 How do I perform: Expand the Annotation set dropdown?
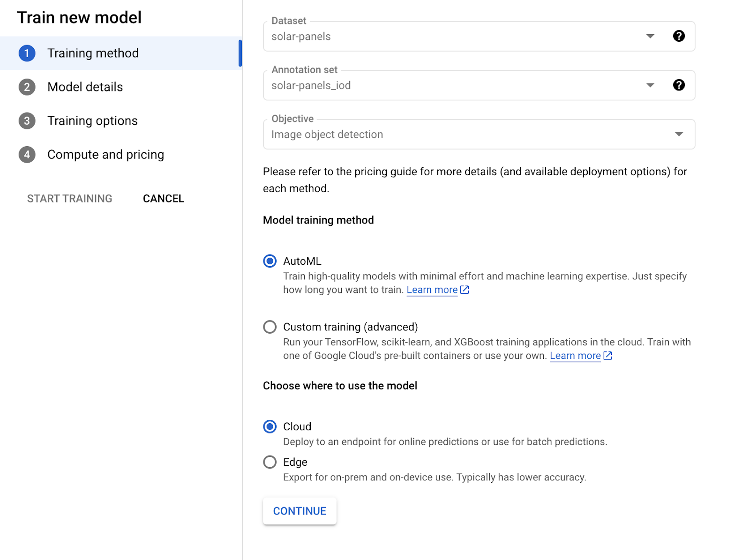point(650,85)
